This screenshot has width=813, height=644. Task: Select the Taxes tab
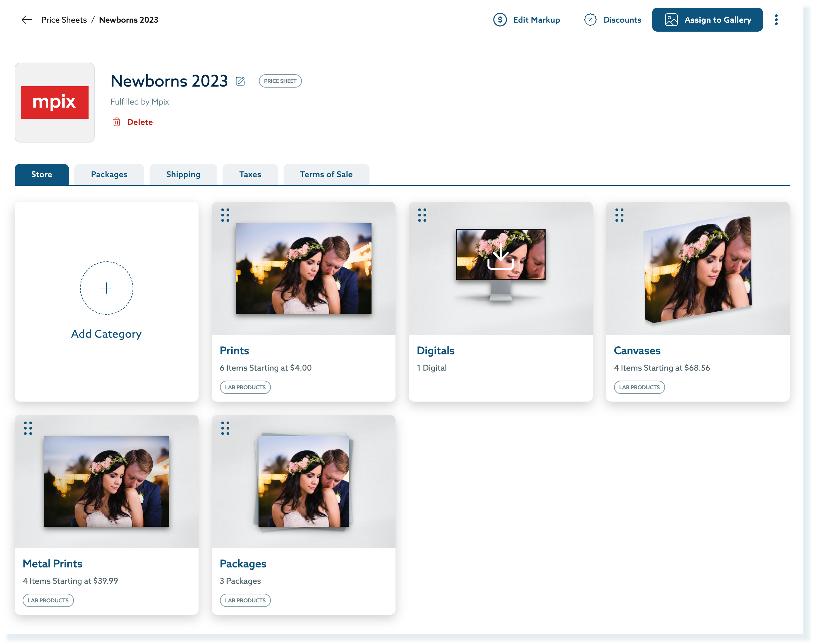(x=250, y=174)
